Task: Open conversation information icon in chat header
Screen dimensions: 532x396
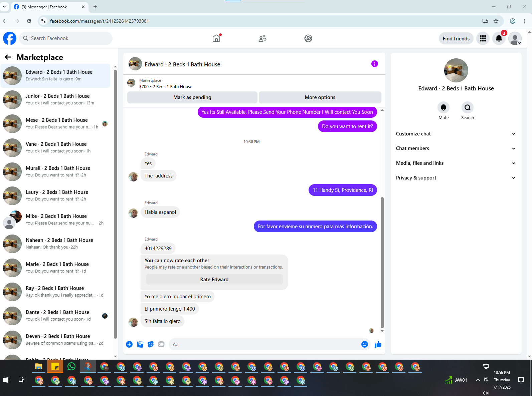Action: tap(375, 64)
